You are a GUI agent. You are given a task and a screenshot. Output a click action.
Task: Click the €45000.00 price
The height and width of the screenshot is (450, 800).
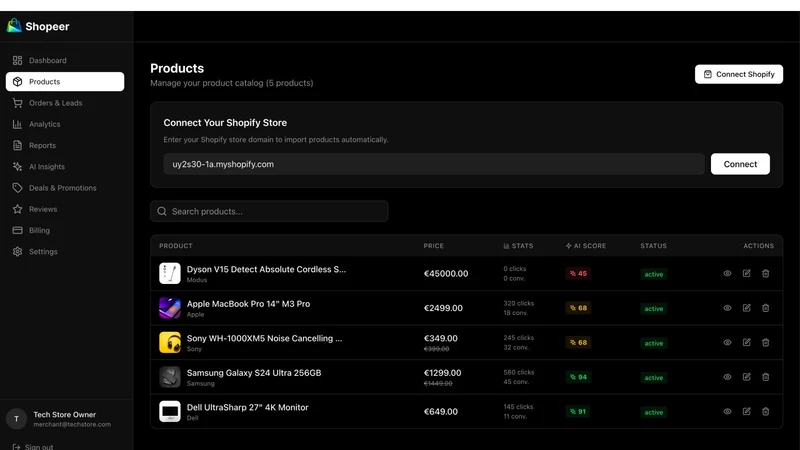(x=446, y=273)
